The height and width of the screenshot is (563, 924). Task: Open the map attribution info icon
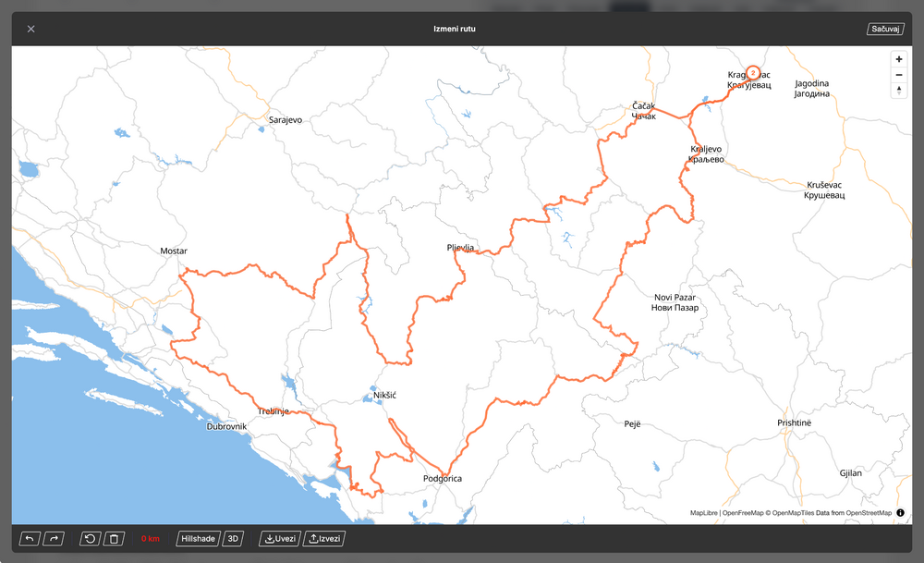(901, 513)
